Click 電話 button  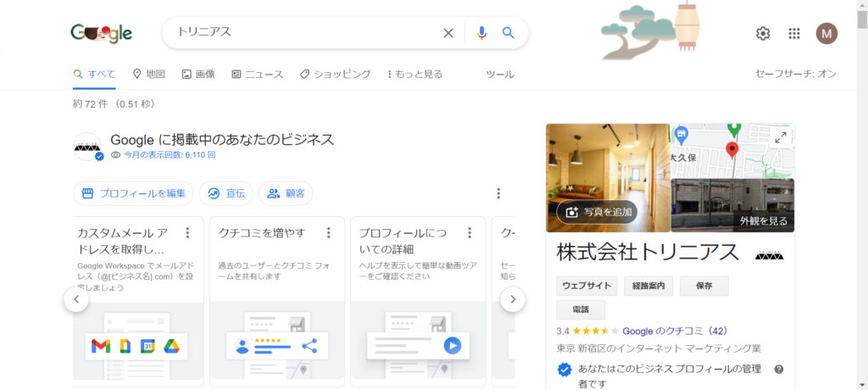(581, 309)
